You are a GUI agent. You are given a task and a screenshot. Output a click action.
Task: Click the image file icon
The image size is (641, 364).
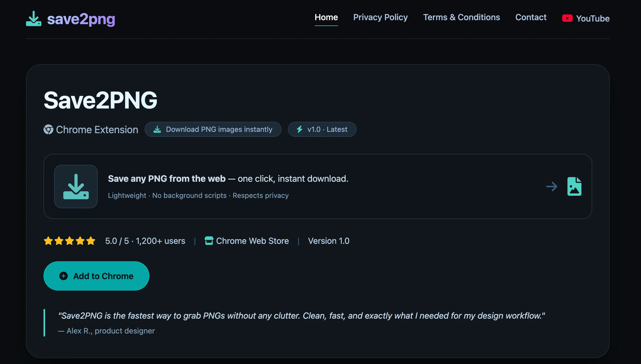(x=574, y=187)
